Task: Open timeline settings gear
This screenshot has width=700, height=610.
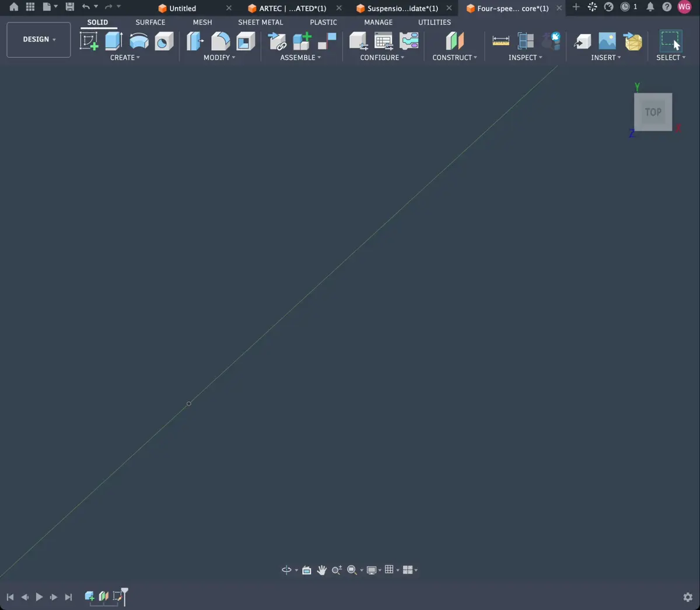Action: coord(688,597)
